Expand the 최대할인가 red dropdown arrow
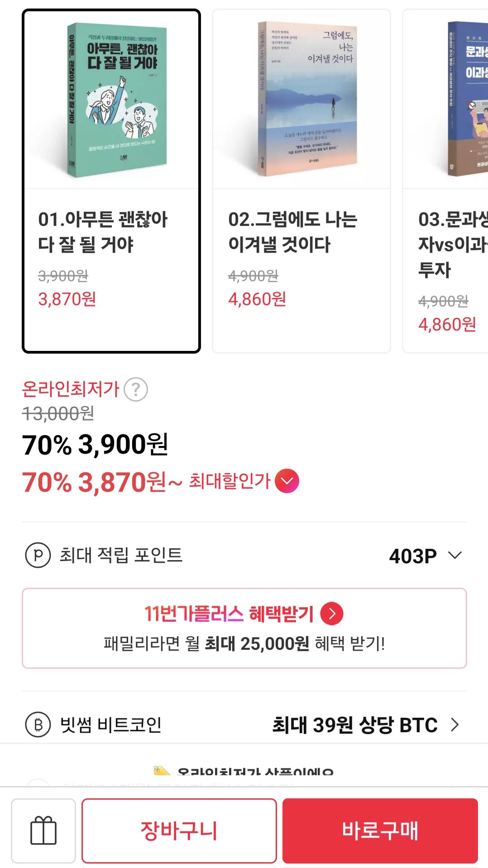The width and height of the screenshot is (488, 868). [287, 481]
